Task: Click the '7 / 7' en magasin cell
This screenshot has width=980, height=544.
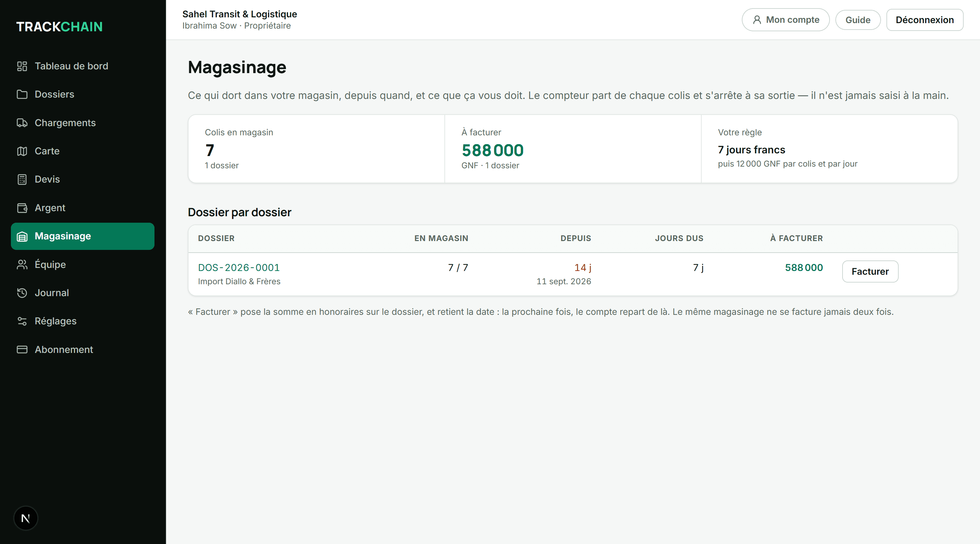Action: [x=458, y=268]
